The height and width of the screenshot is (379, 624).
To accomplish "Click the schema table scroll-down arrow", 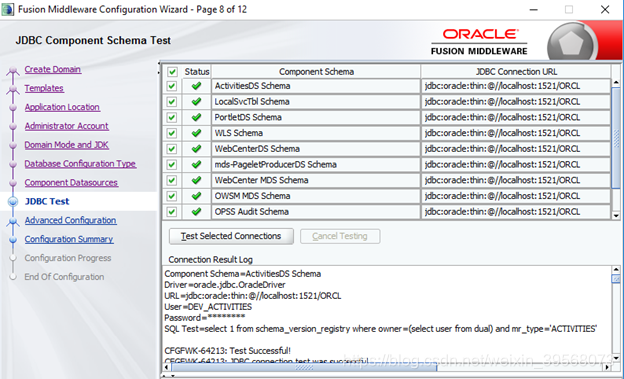I will [x=616, y=215].
